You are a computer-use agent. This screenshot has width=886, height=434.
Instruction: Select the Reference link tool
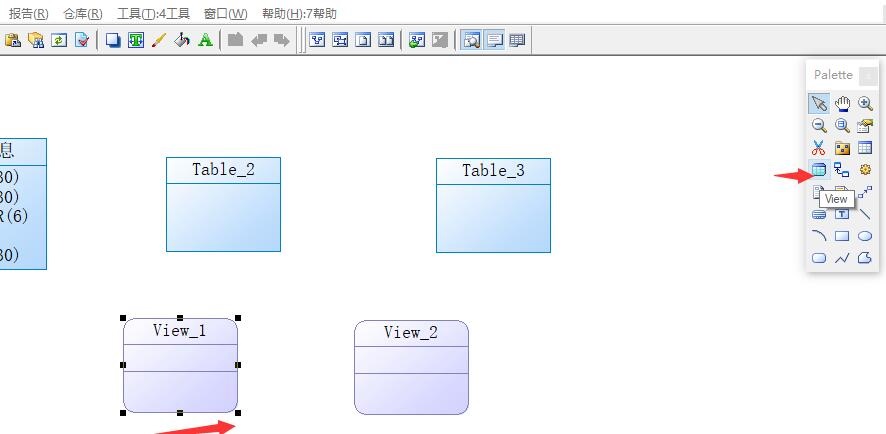pos(842,170)
